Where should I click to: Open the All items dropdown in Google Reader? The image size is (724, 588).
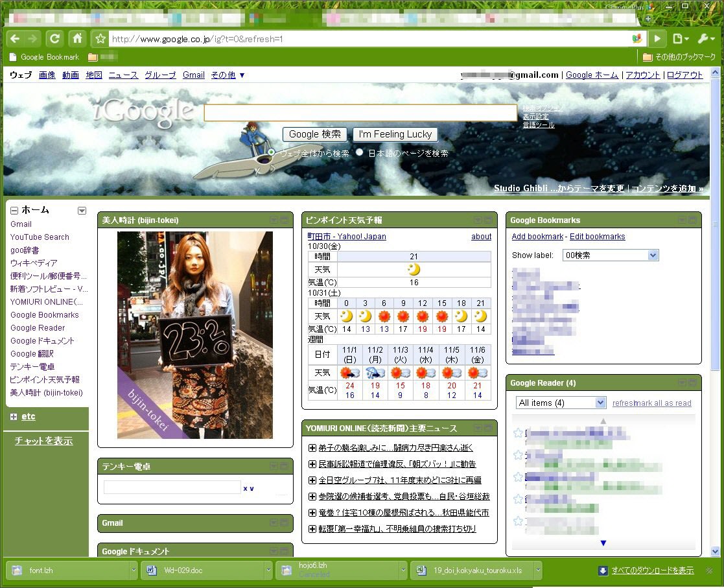click(560, 403)
